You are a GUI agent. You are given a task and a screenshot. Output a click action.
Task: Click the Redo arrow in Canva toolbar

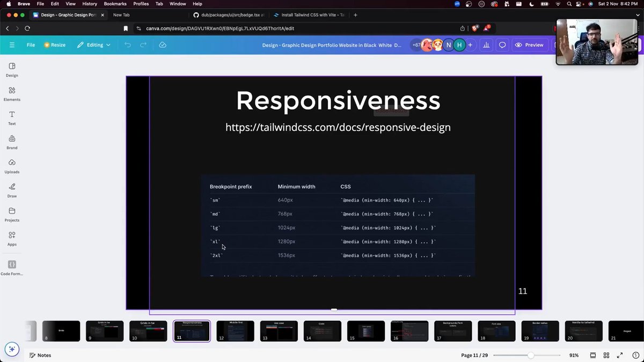(143, 45)
